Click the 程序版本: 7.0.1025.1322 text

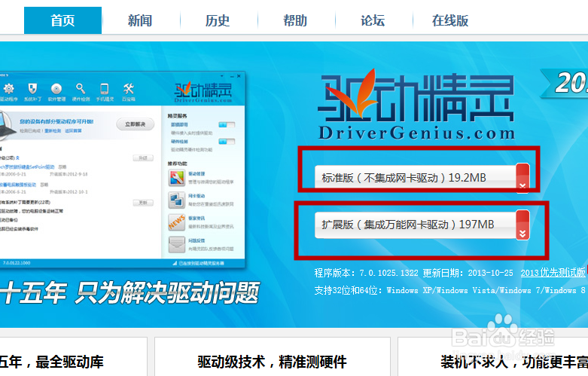(x=366, y=274)
